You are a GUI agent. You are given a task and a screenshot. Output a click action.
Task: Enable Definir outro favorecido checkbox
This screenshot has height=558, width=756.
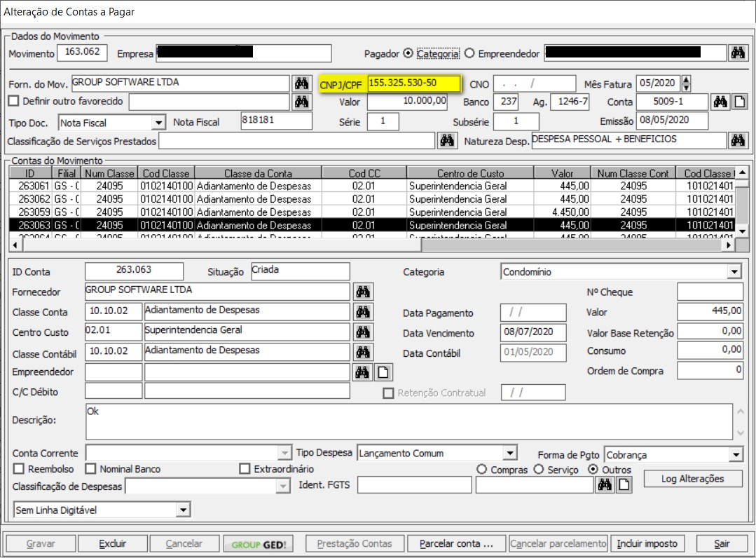click(13, 102)
